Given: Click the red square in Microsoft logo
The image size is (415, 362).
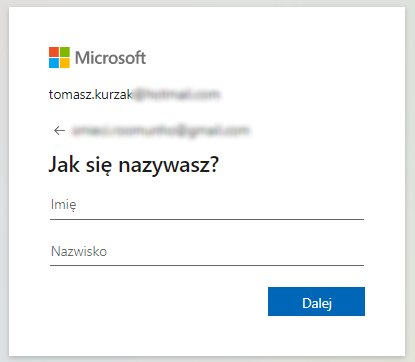Looking at the screenshot, I should (54, 52).
